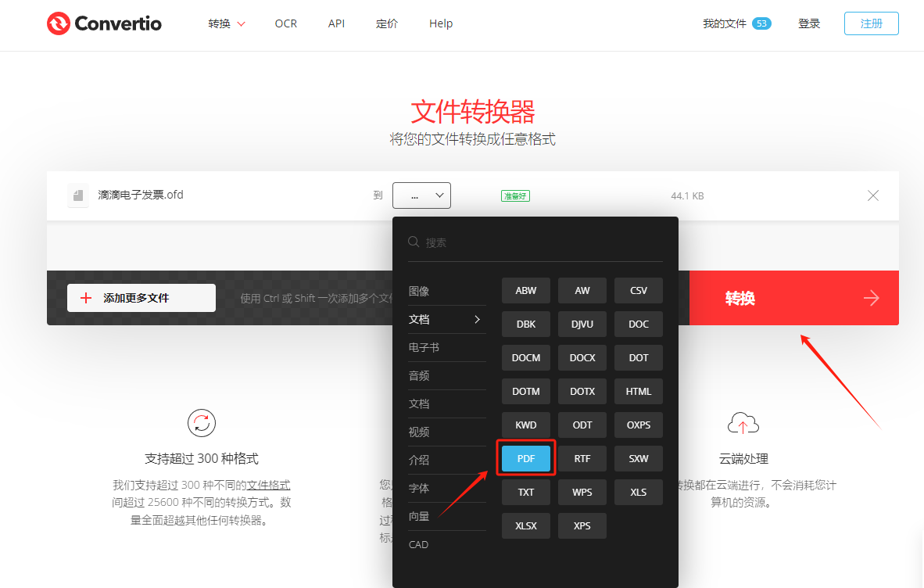Screen dimensions: 924x588
Task: Click the magnifier search icon
Action: (x=414, y=242)
